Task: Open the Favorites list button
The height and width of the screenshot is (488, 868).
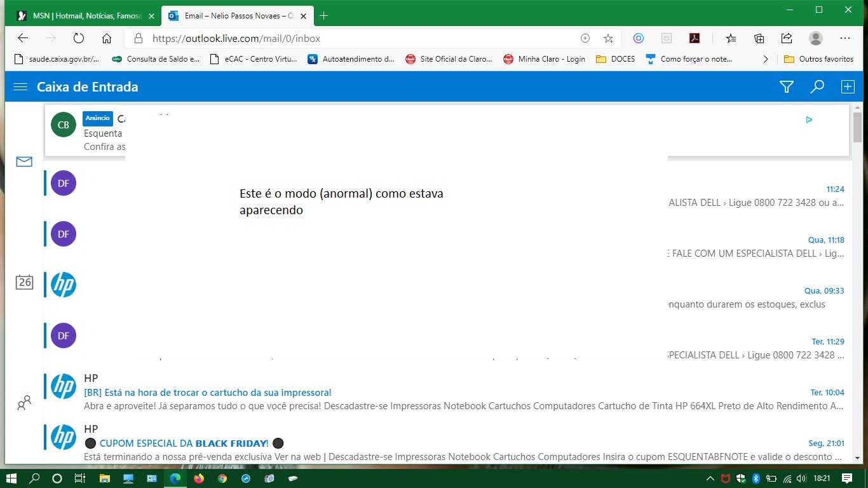Action: [x=731, y=38]
